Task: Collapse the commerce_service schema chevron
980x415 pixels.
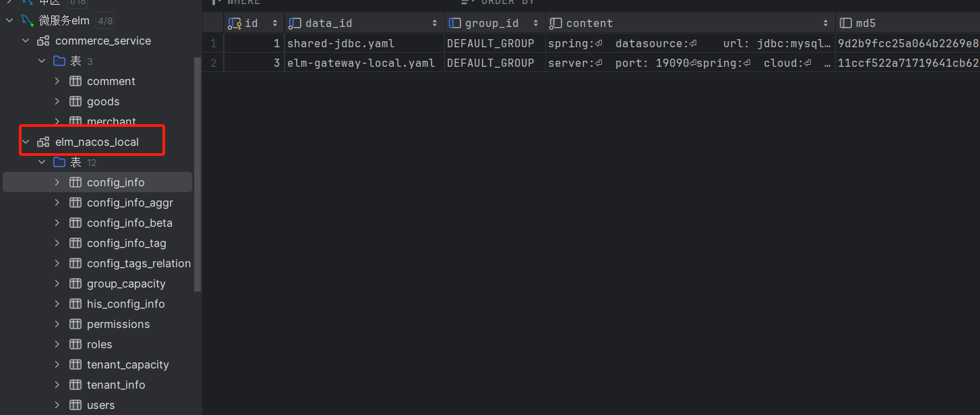Action: point(26,40)
